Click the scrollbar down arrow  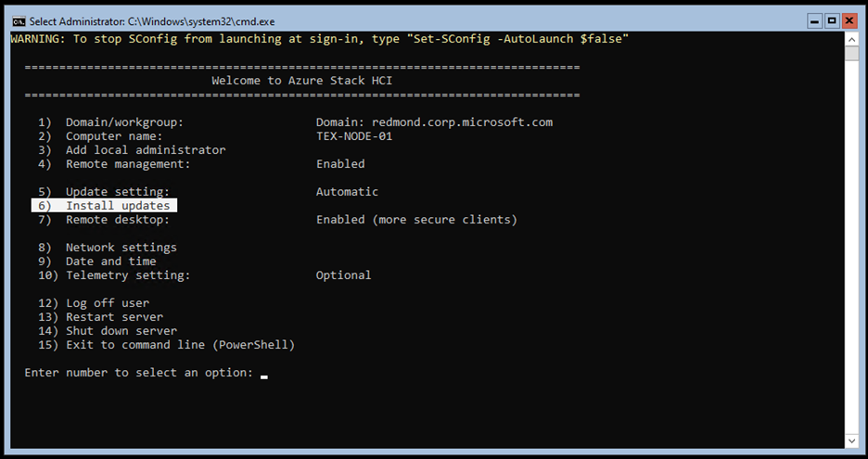[851, 440]
